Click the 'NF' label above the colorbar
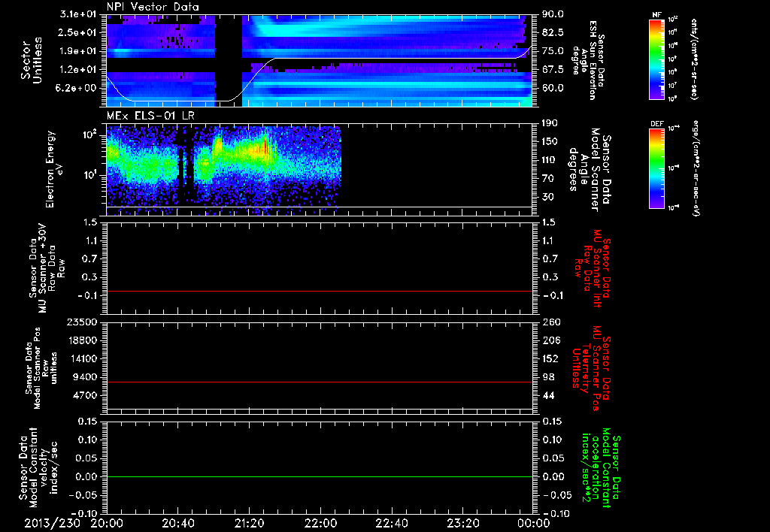 coord(656,15)
